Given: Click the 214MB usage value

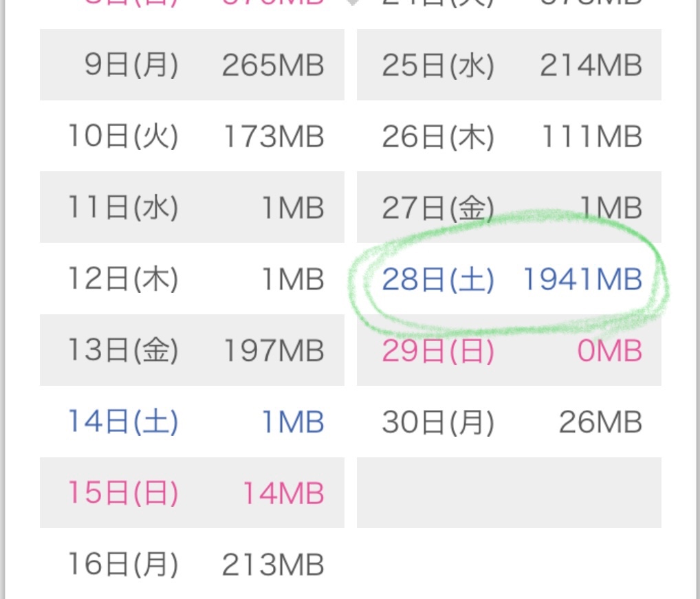Looking at the screenshot, I should (x=591, y=65).
